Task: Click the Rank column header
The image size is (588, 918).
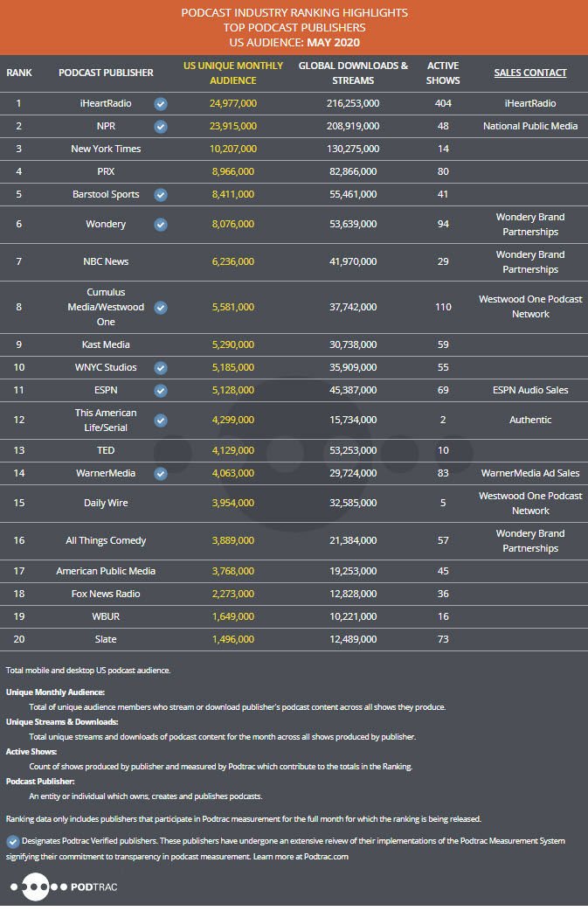Action: [x=18, y=73]
